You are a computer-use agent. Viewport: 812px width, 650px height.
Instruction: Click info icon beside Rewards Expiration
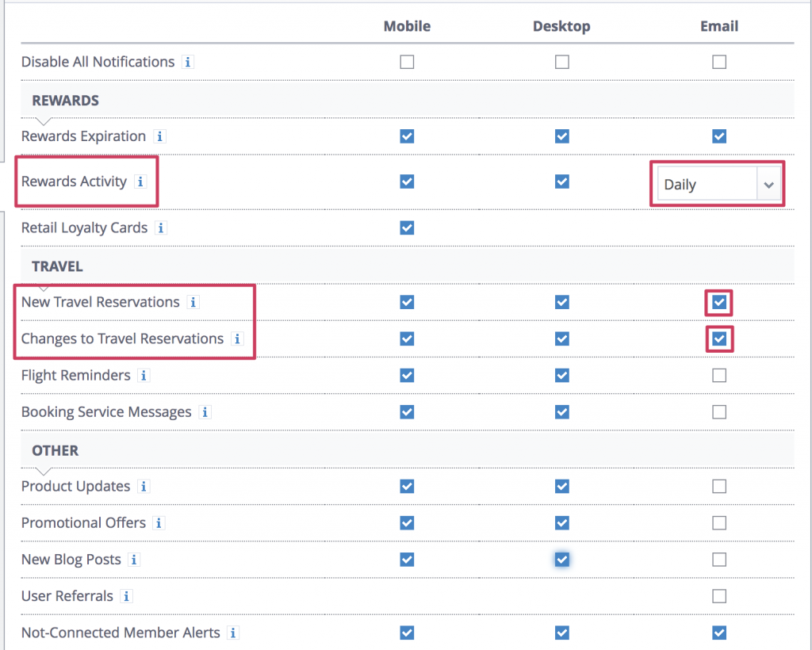159,136
